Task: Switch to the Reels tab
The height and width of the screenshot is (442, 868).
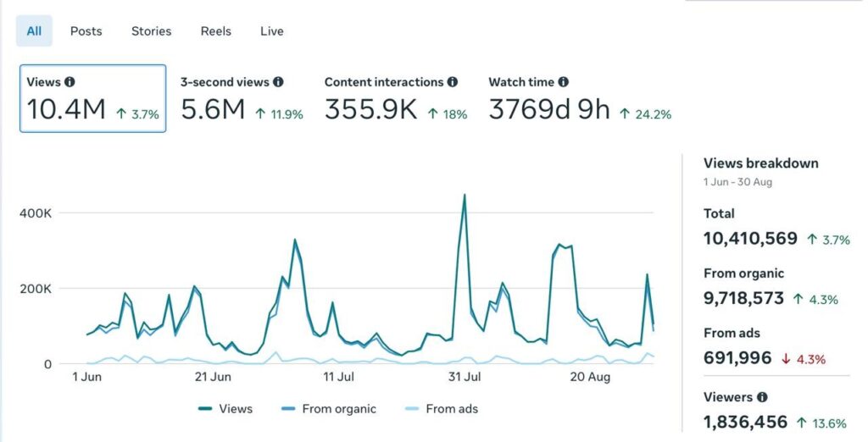Action: click(x=216, y=31)
